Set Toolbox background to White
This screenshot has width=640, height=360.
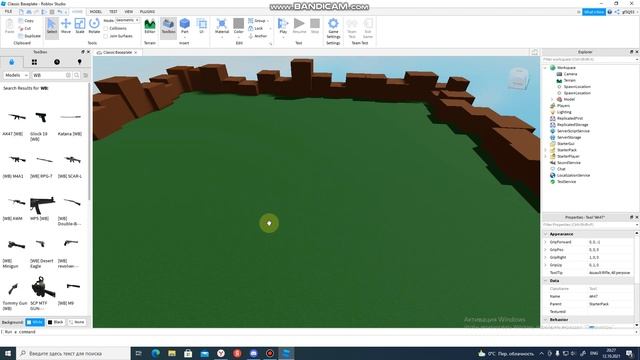tap(35, 322)
